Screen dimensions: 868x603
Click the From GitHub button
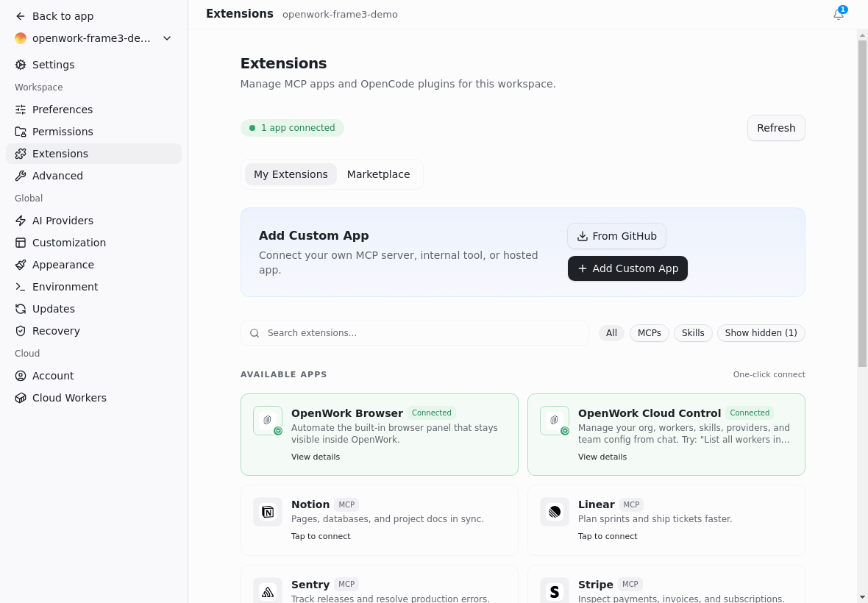[x=616, y=236]
